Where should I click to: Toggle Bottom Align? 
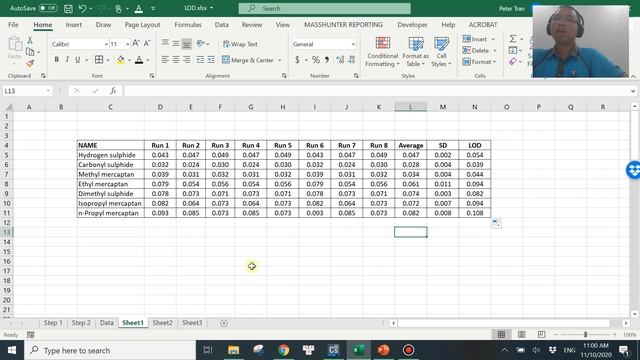[x=187, y=44]
